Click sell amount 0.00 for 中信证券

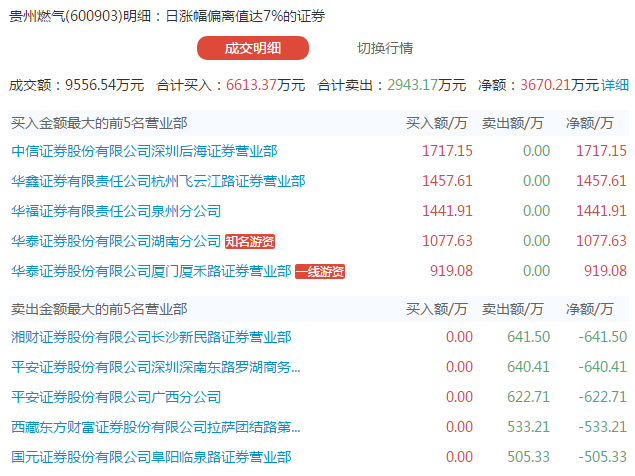point(537,151)
